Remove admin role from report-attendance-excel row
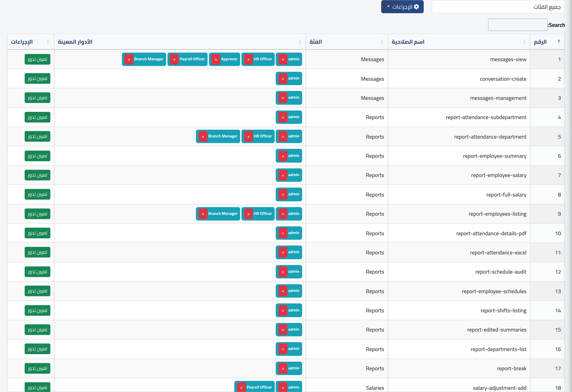The width and height of the screenshot is (572, 392). point(283,253)
